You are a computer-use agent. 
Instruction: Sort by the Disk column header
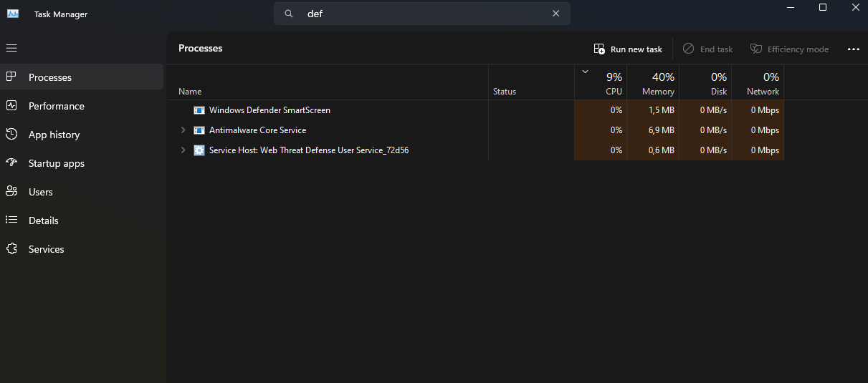pyautogui.click(x=705, y=82)
